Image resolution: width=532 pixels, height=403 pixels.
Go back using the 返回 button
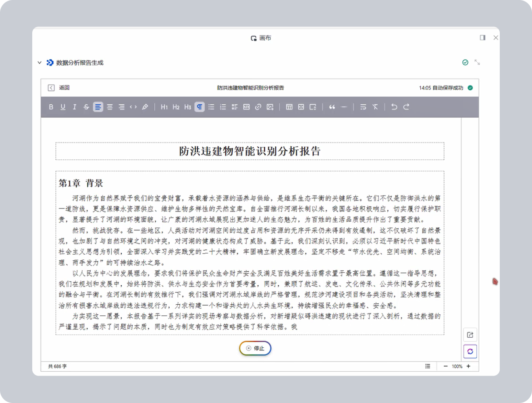(59, 87)
